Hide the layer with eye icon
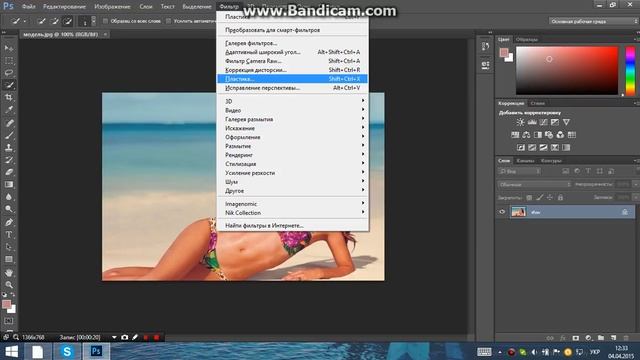This screenshot has height=360, width=640. (502, 212)
